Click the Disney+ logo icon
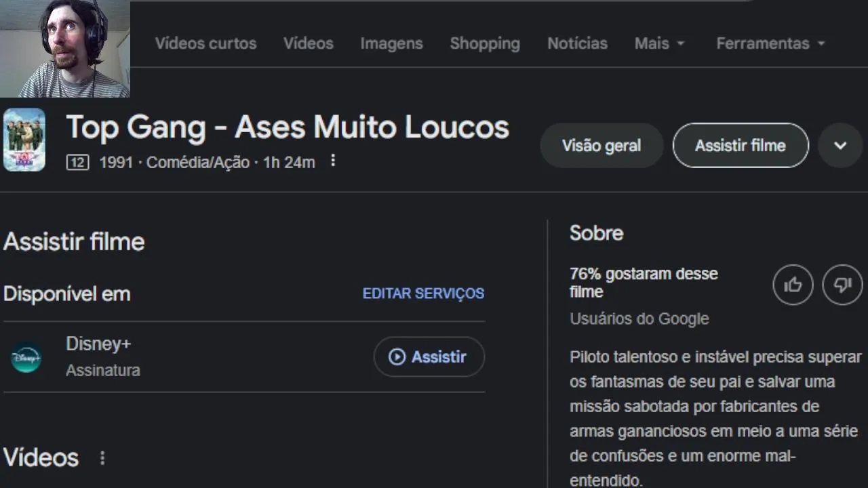This screenshot has width=868, height=488. coord(26,357)
